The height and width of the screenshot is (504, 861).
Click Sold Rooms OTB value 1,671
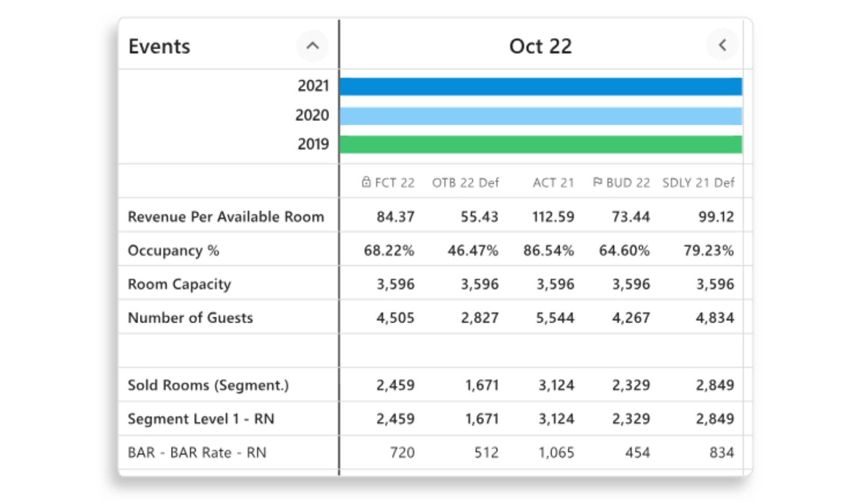click(482, 385)
